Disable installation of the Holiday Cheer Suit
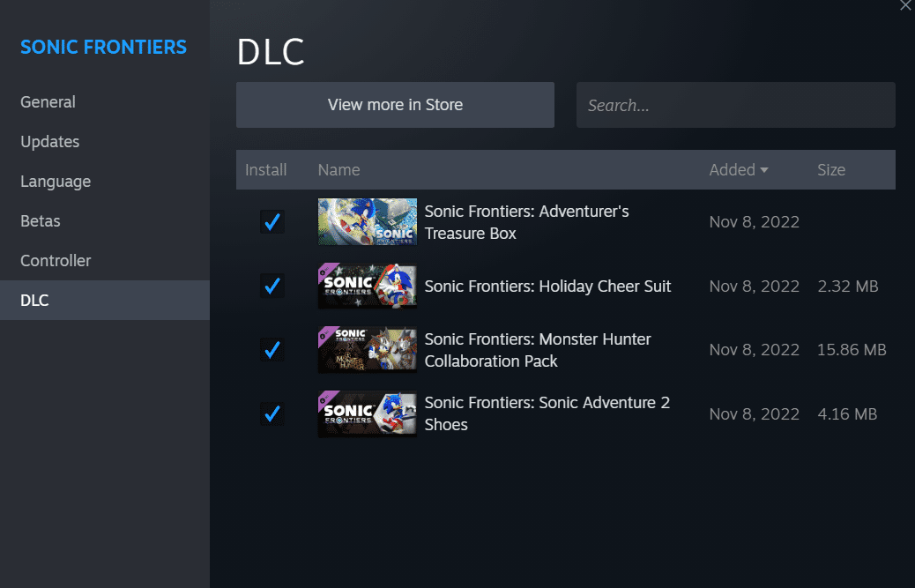The image size is (915, 588). click(x=272, y=286)
